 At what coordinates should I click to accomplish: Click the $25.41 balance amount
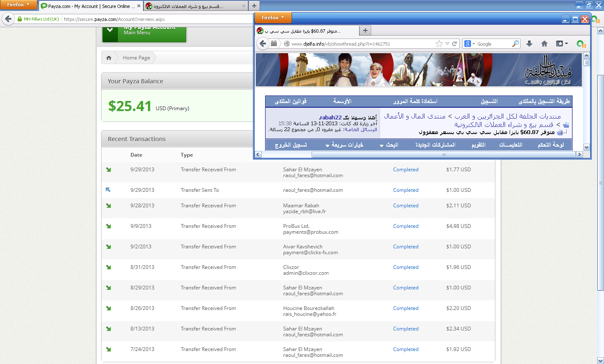tap(130, 106)
